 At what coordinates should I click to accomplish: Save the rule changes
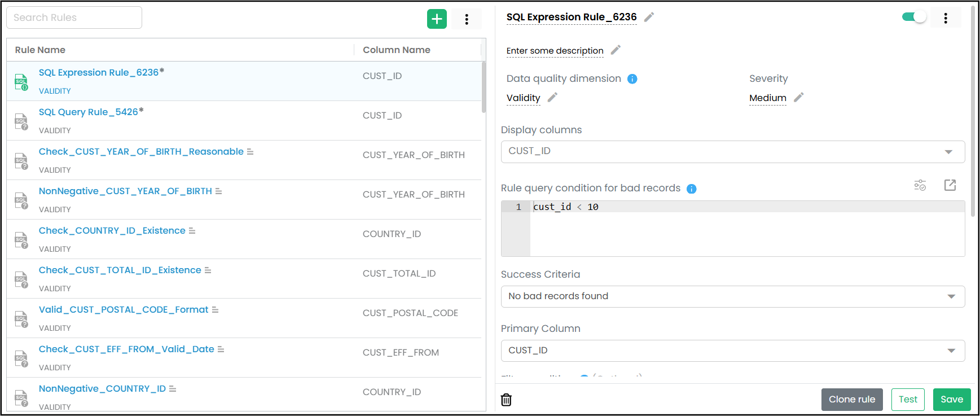tap(951, 400)
